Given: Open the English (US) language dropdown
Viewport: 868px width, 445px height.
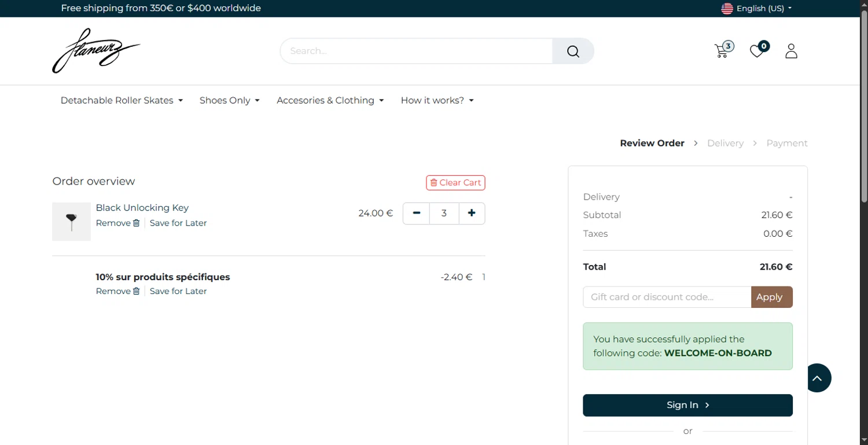Looking at the screenshot, I should (x=756, y=8).
